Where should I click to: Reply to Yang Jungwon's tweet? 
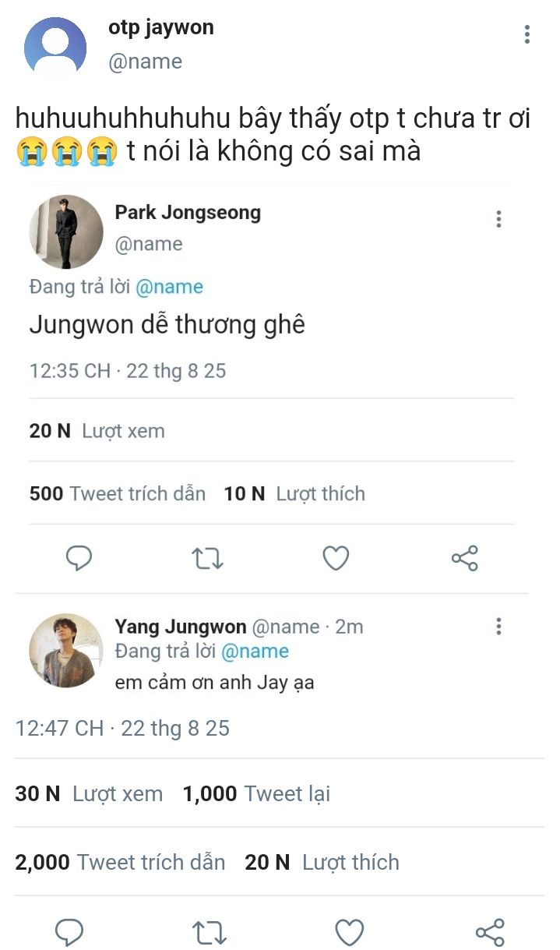69,932
